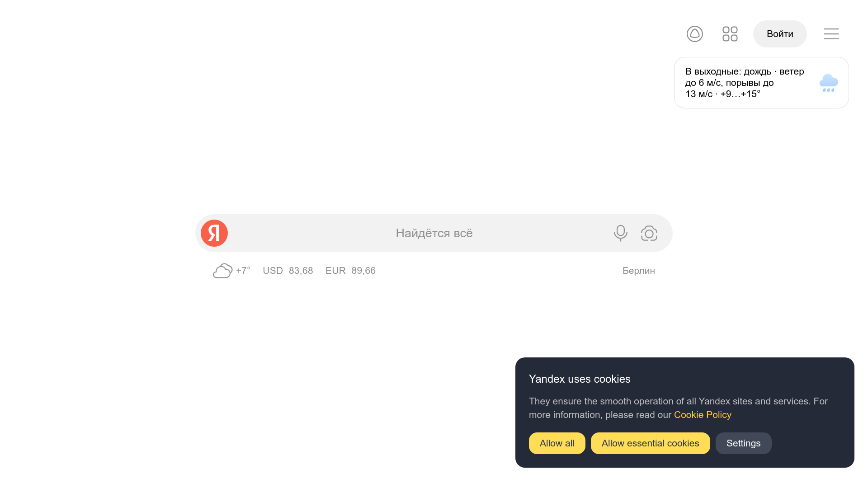Viewport: 868px width, 488px height.
Task: Open the weekend weather forecast card
Action: pyautogui.click(x=761, y=83)
